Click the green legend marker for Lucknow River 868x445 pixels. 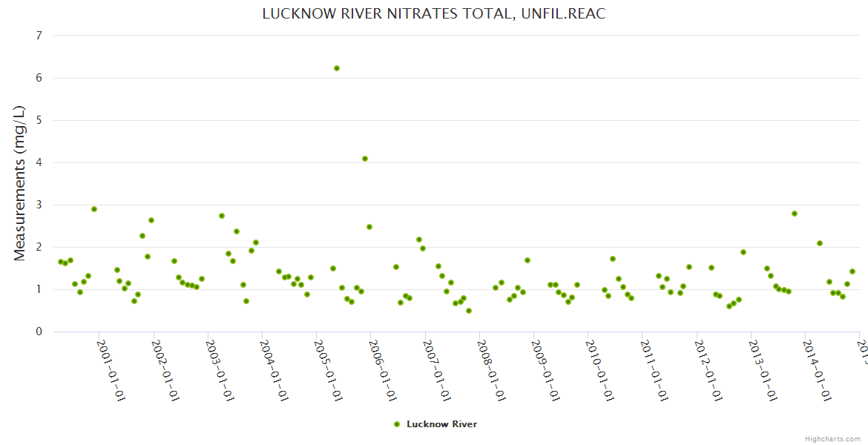coord(397,424)
